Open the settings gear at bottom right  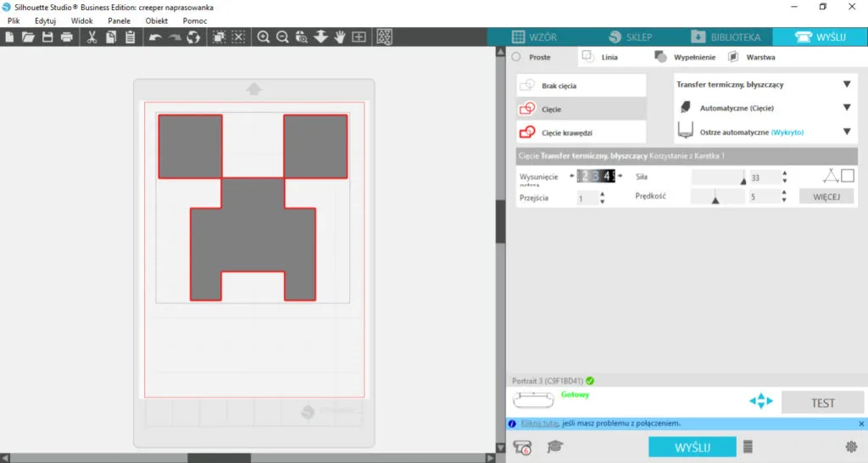click(x=851, y=446)
